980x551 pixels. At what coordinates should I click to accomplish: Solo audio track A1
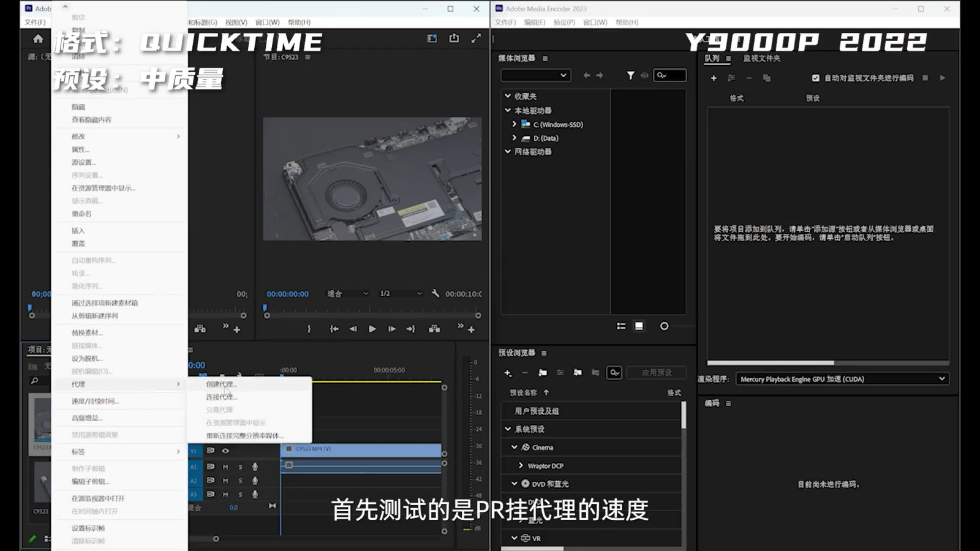(240, 467)
